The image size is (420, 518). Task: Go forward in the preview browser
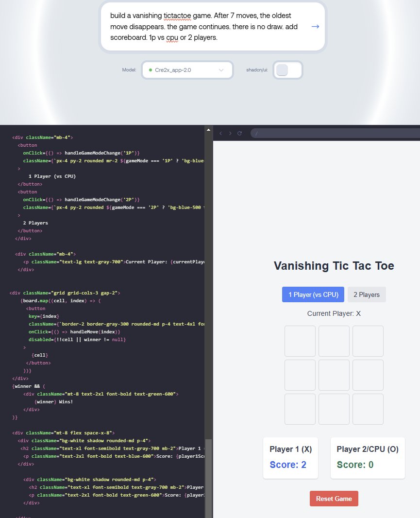click(x=230, y=133)
